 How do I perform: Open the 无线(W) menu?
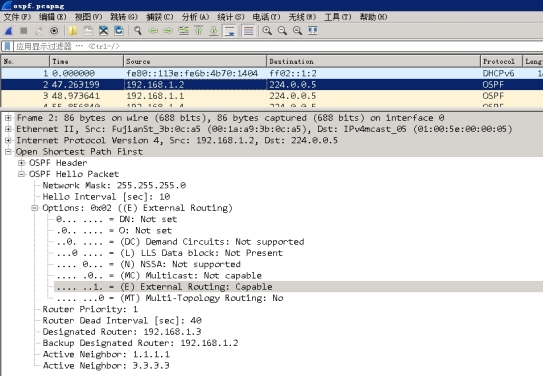[302, 17]
